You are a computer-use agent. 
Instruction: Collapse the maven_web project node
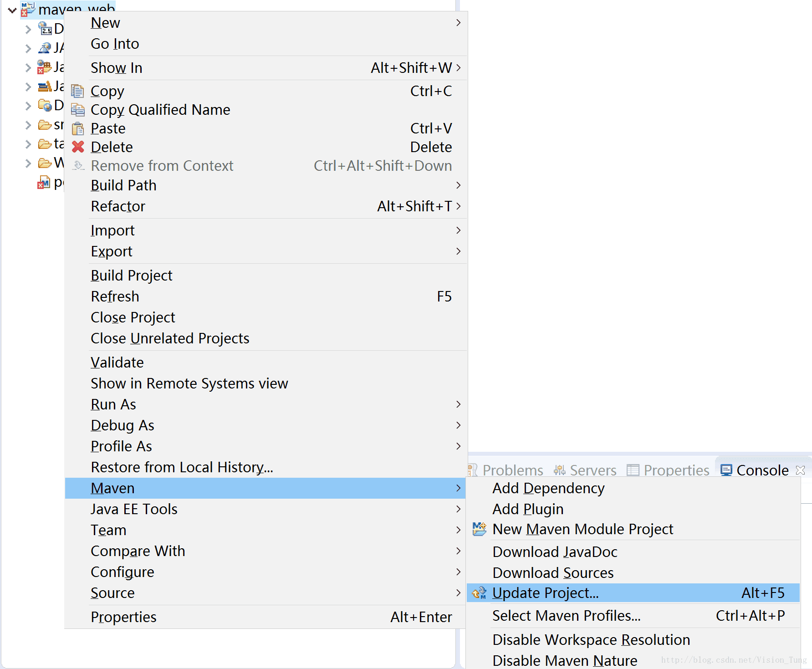pyautogui.click(x=12, y=10)
